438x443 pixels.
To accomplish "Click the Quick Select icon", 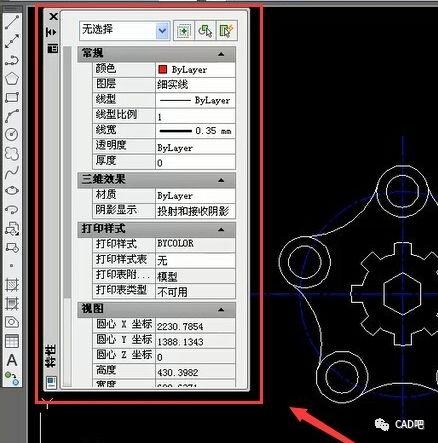I will [226, 31].
